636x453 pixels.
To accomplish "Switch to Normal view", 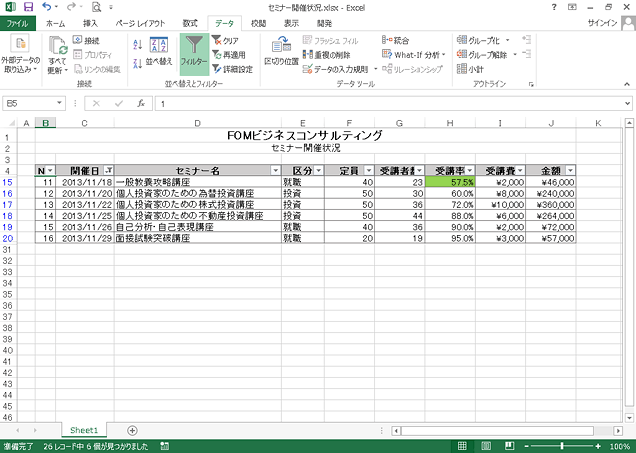I will [x=462, y=447].
